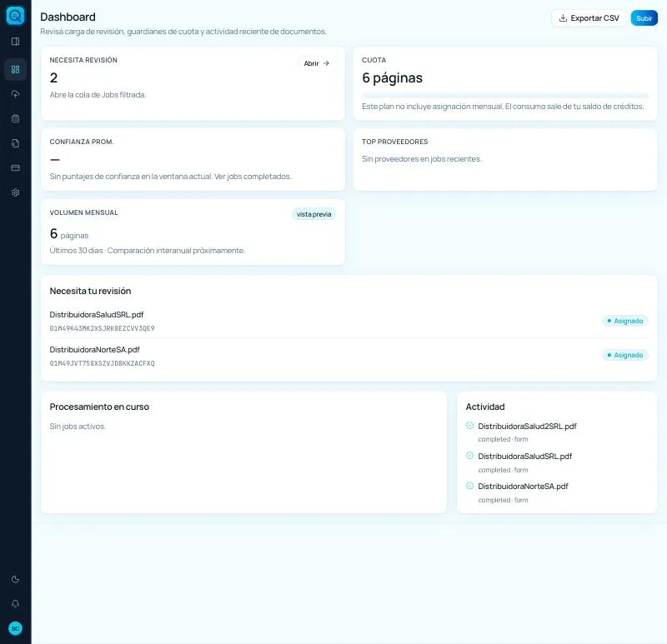The height and width of the screenshot is (644, 667).
Task: Click 'Sin proveedores en jobs recientes.' text
Action: pyautogui.click(x=422, y=159)
